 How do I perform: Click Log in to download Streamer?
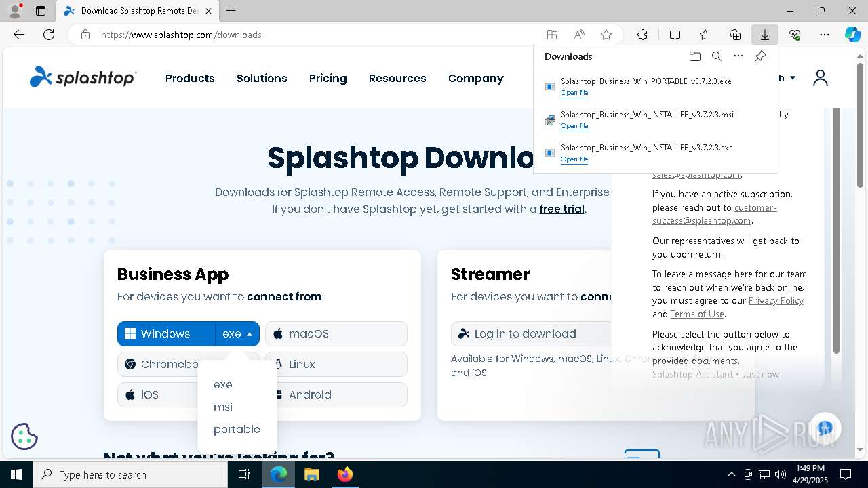(x=531, y=333)
